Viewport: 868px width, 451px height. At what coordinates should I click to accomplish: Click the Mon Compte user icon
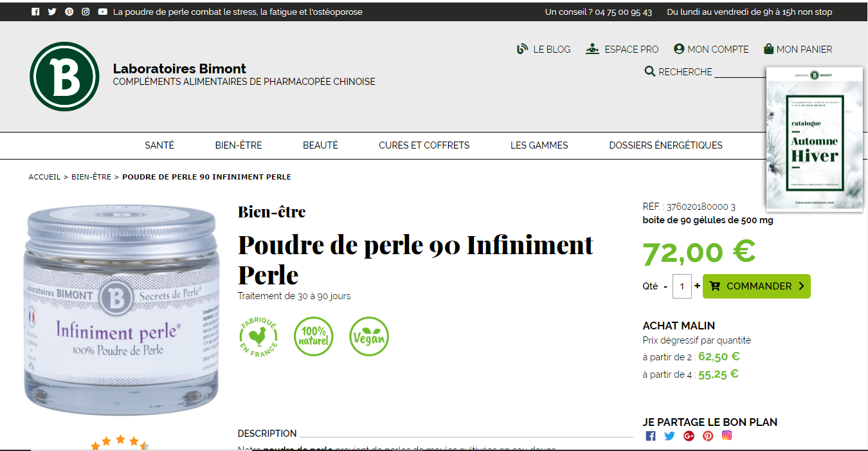point(679,49)
